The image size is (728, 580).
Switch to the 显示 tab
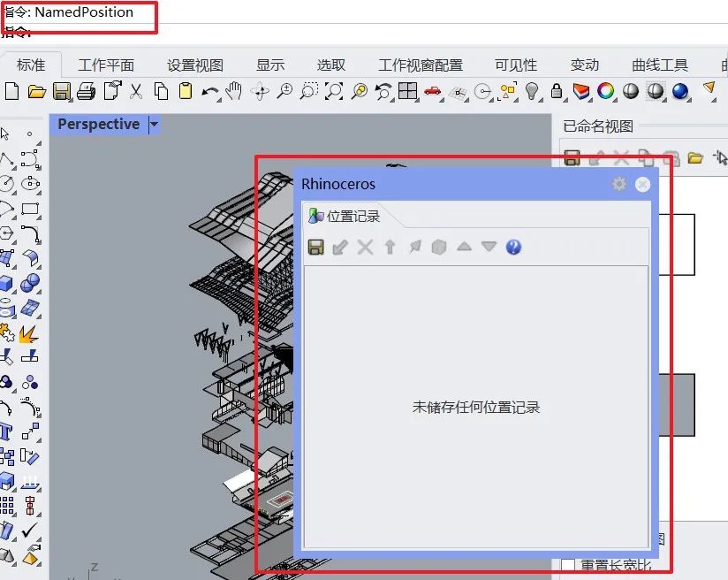270,65
